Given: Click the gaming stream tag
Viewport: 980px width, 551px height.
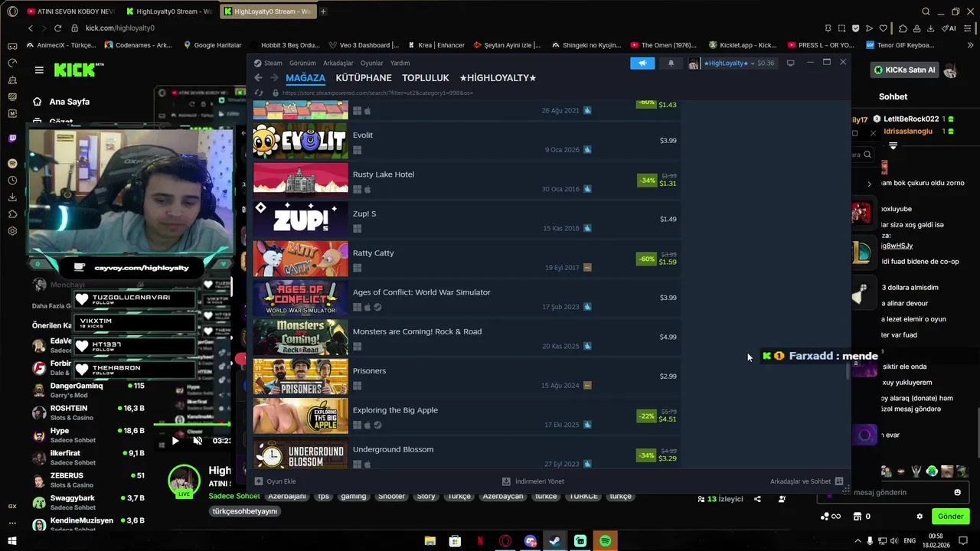Looking at the screenshot, I should (354, 496).
